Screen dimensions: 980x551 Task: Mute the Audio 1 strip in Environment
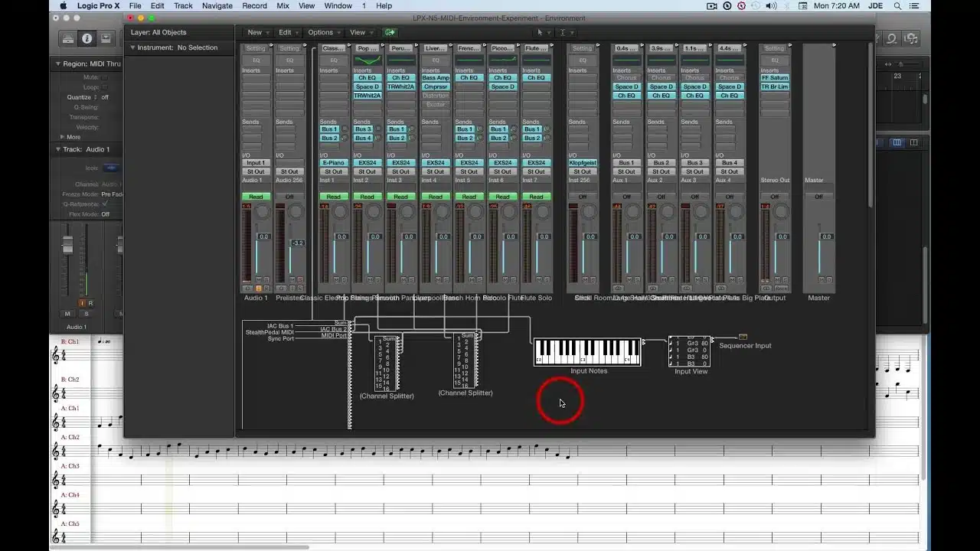pyautogui.click(x=259, y=279)
